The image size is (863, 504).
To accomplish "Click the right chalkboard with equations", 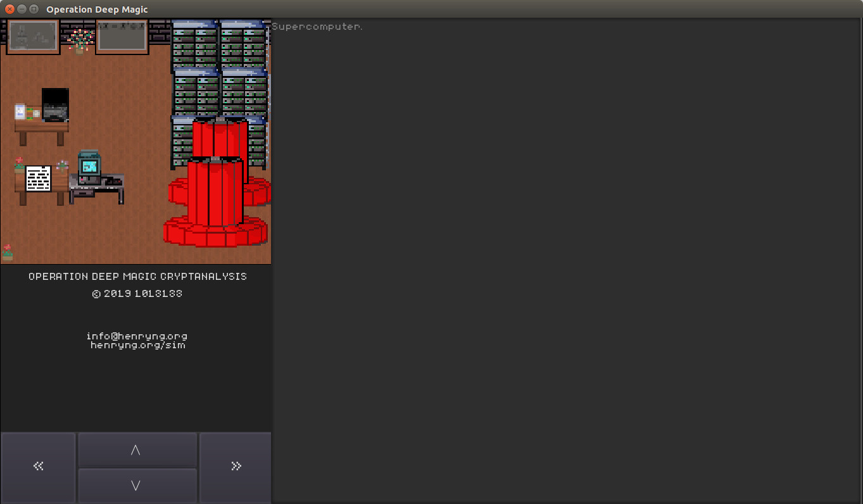I will [x=122, y=36].
